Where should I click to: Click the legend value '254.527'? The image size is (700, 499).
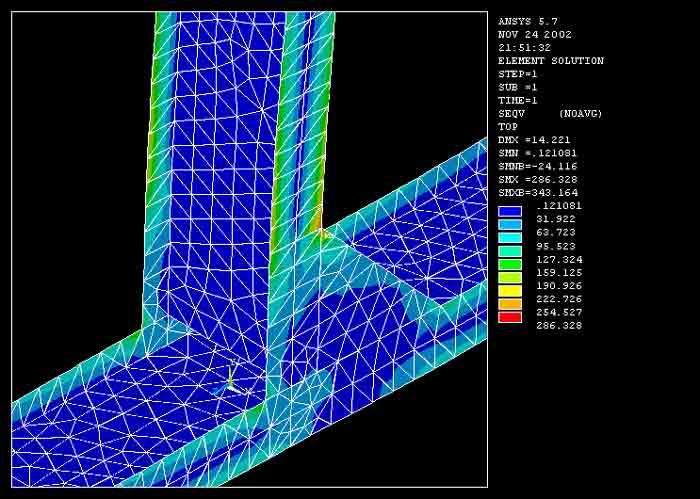(559, 312)
